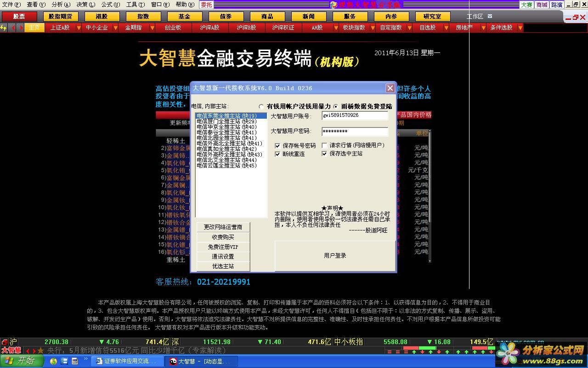This screenshot has width=588, height=368.
Task: Select 有钱用帐户没钱用暴力 radio button
Action: pyautogui.click(x=261, y=106)
